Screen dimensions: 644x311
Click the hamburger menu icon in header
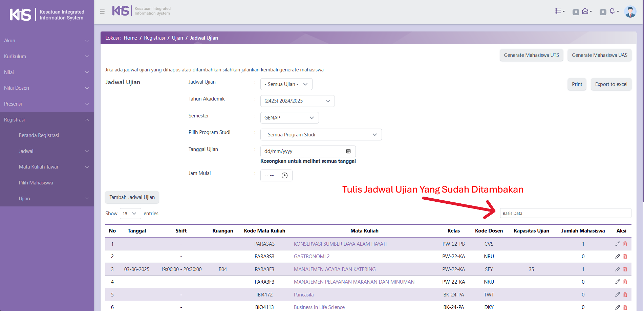(102, 12)
